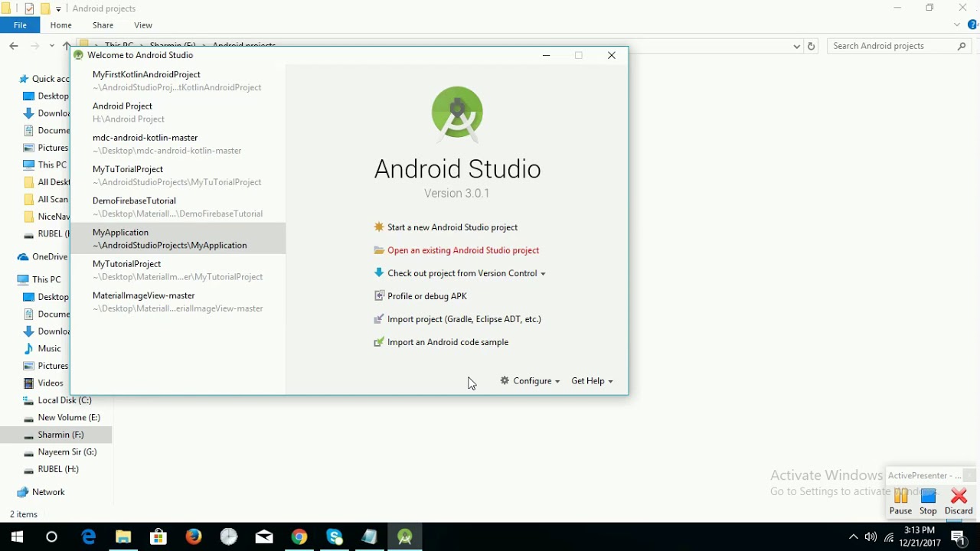Open recent project Android Project

coord(178,112)
